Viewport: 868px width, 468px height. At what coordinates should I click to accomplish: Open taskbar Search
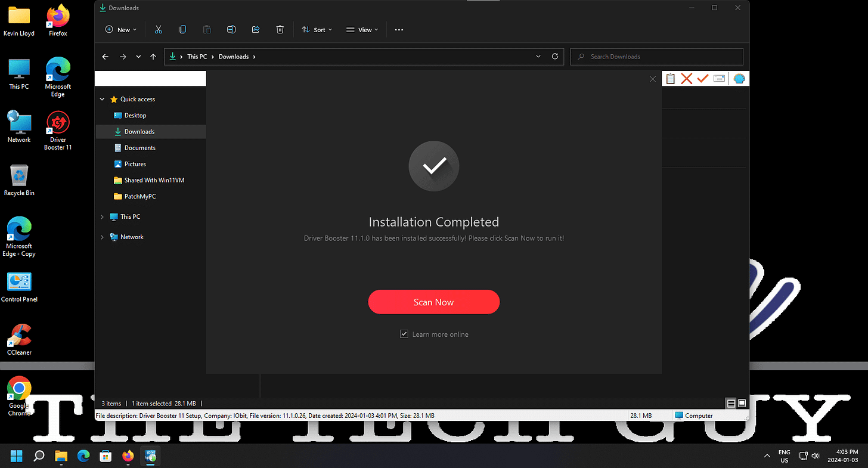coord(39,456)
